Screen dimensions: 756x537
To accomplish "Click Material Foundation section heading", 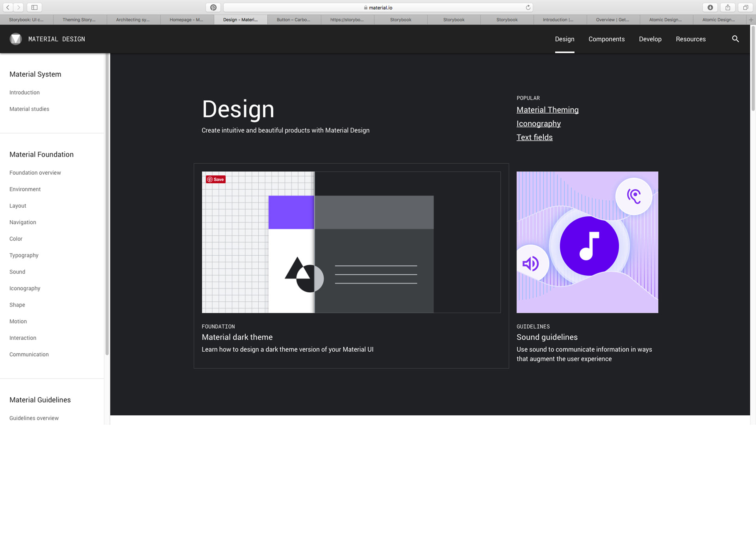I will click(x=41, y=155).
